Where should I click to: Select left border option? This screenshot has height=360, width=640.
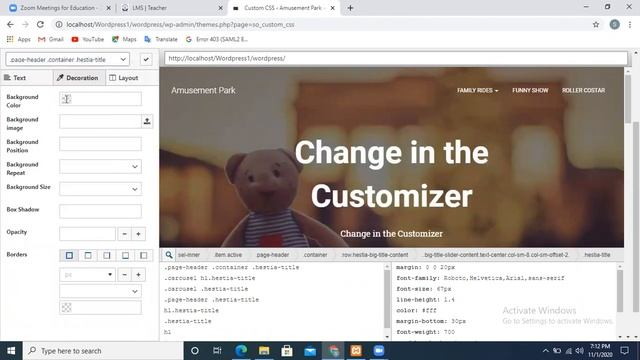(143, 256)
